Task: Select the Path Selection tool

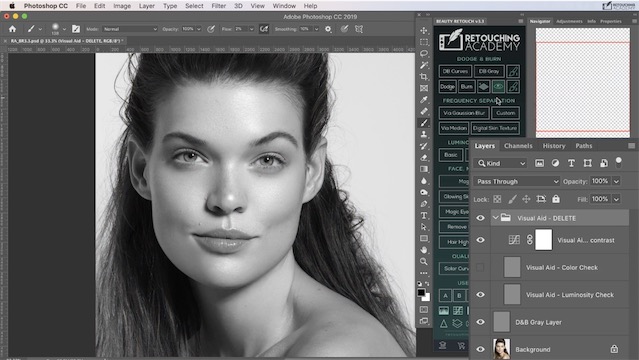Action: pos(424,227)
